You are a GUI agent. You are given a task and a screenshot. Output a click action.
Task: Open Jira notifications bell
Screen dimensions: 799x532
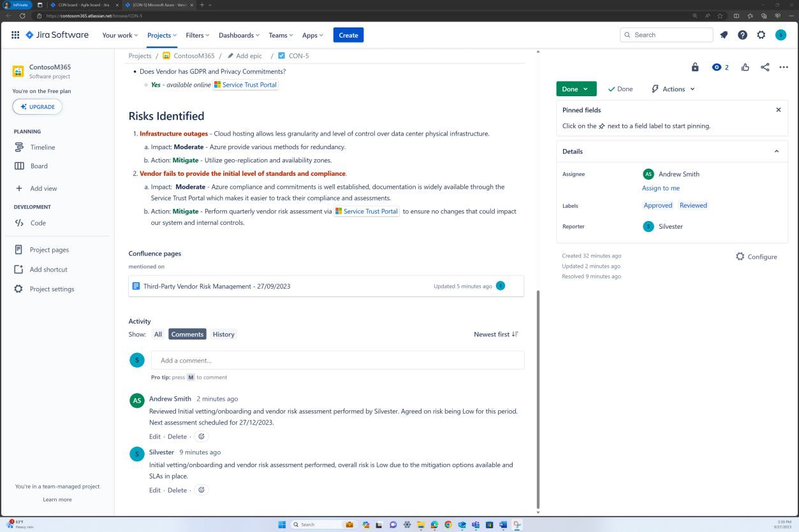723,35
